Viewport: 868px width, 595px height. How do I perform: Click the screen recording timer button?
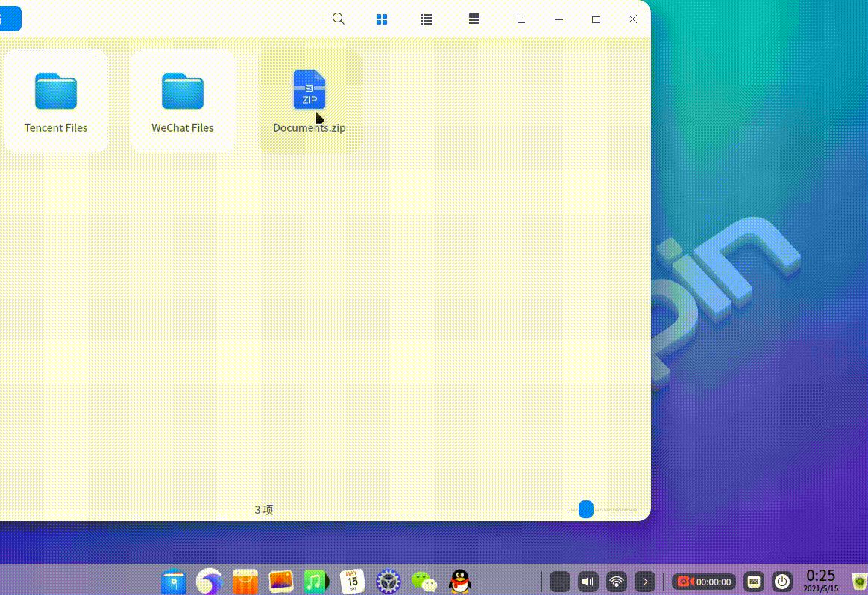tap(704, 582)
